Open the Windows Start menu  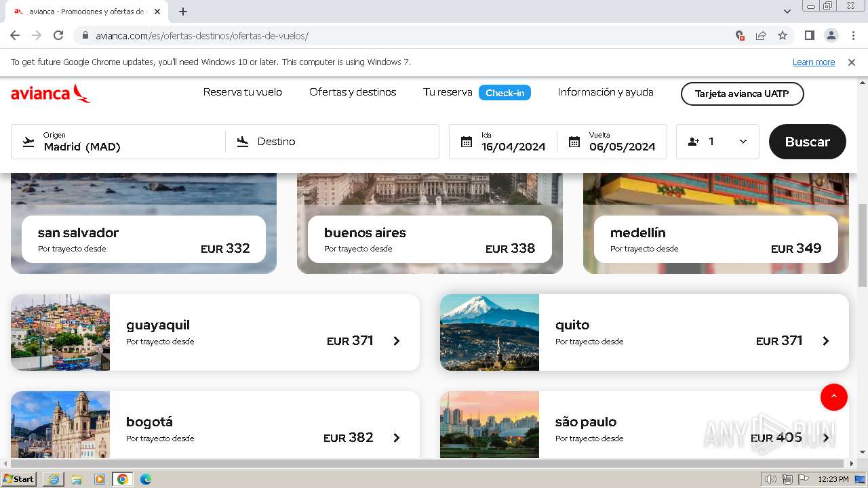[19, 479]
